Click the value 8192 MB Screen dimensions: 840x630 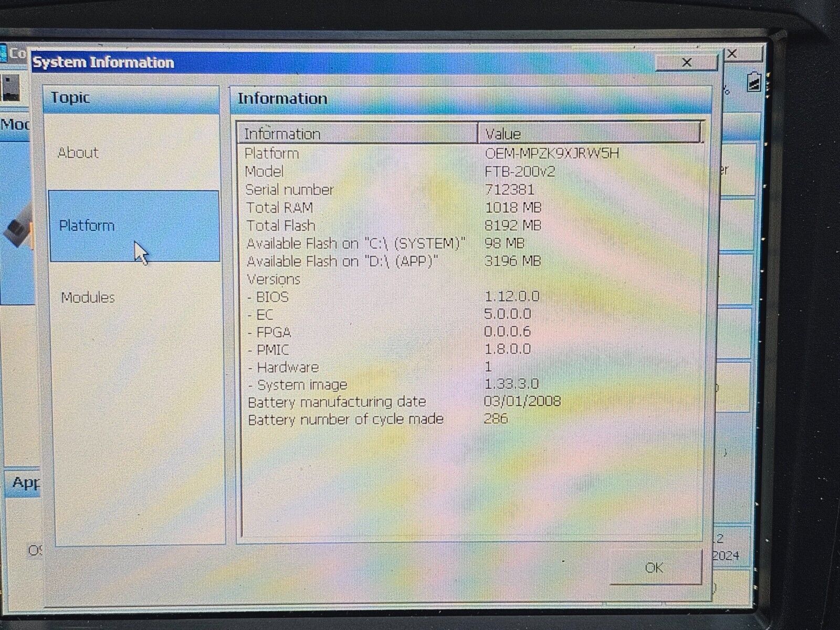click(512, 225)
